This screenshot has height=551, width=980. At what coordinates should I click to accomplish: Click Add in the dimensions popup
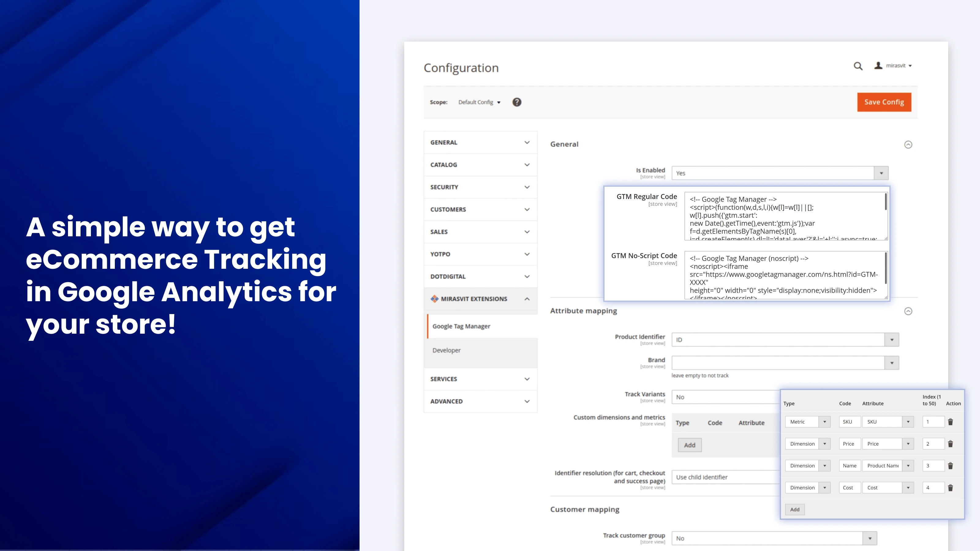(795, 510)
